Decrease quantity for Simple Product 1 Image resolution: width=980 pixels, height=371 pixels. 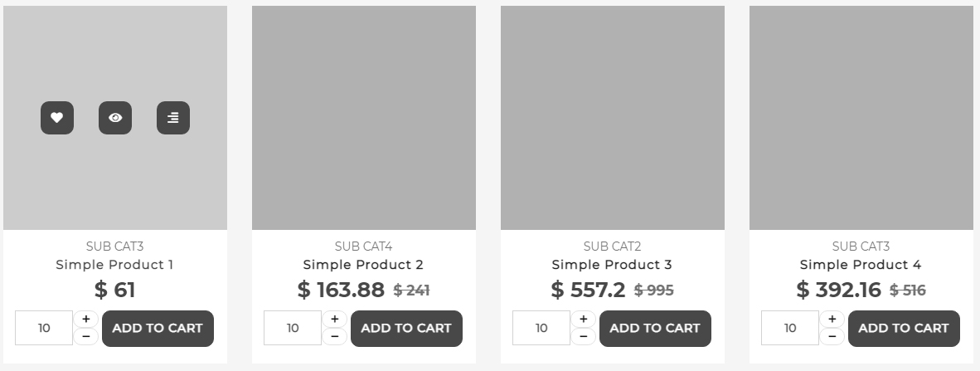[x=86, y=336]
